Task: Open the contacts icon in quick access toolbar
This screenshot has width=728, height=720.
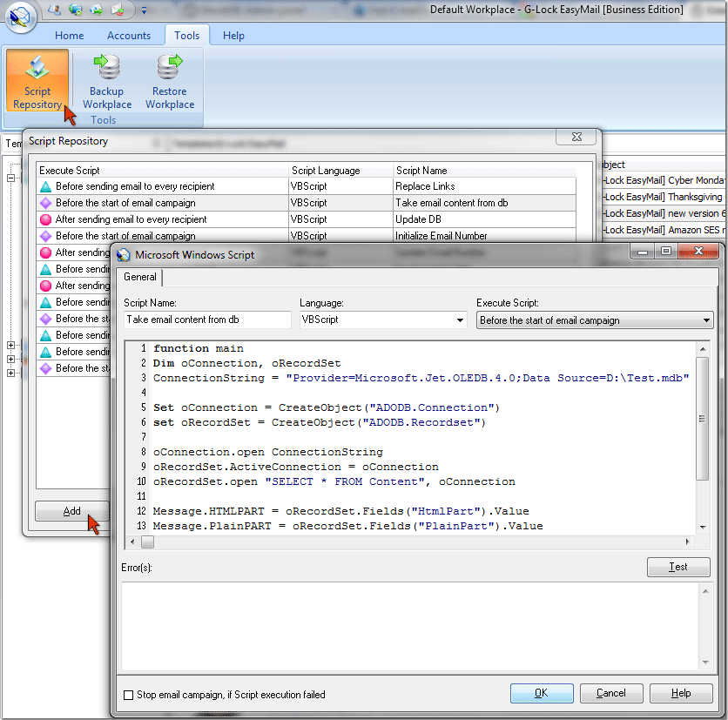Action: tap(54, 10)
